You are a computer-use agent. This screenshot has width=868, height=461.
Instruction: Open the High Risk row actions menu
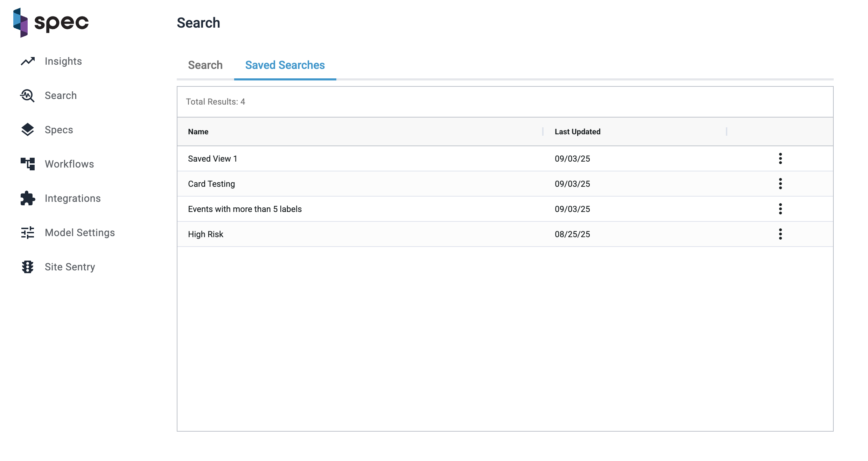point(780,234)
